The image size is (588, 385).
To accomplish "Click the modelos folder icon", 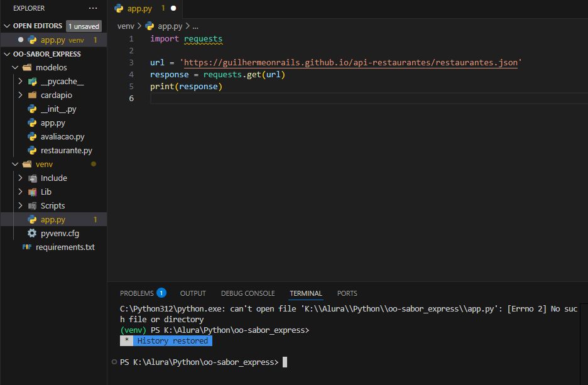I will pos(27,67).
